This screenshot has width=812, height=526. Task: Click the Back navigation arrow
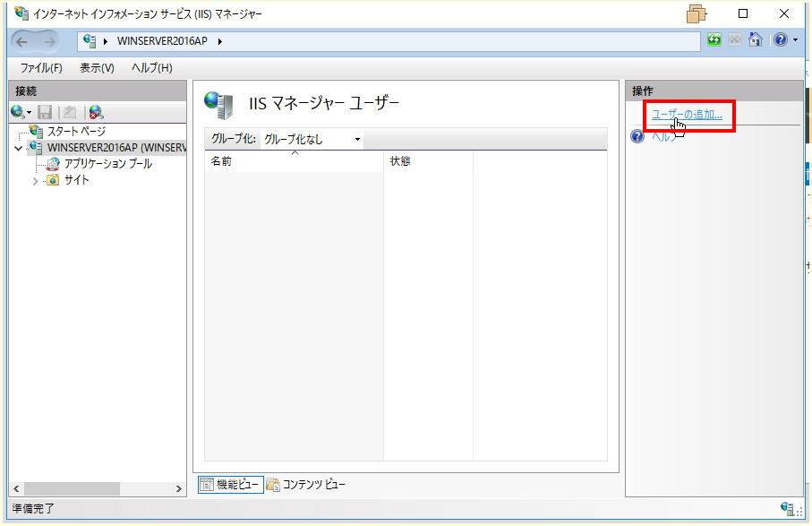[x=21, y=41]
